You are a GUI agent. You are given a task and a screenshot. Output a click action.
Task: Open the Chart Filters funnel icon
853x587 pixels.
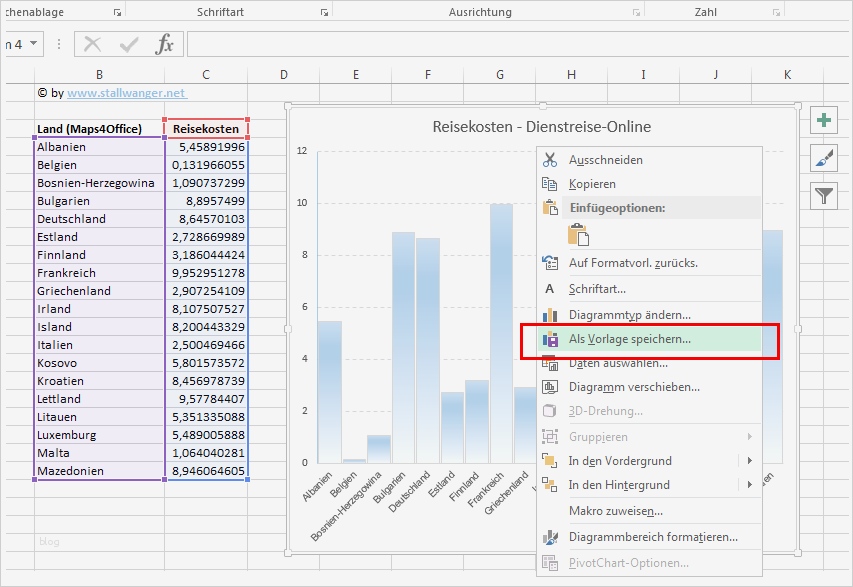[x=824, y=195]
